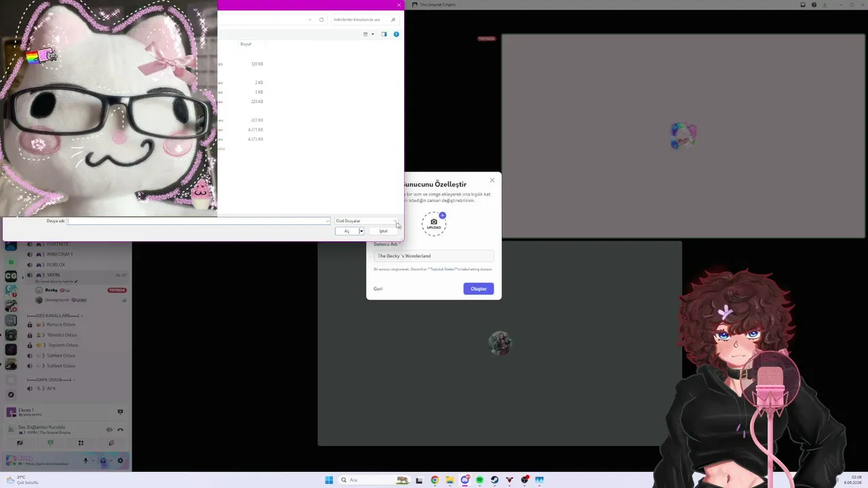This screenshot has height=488, width=868.
Task: Open Task View from the taskbar
Action: [419, 480]
